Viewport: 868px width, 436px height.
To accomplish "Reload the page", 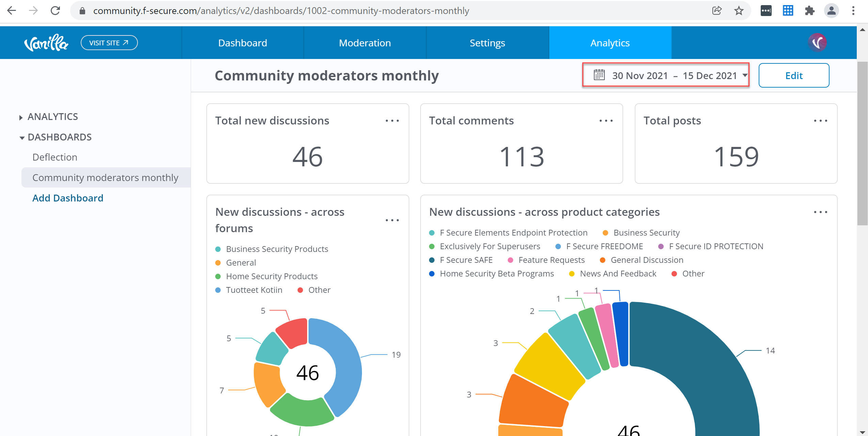I will [x=56, y=11].
